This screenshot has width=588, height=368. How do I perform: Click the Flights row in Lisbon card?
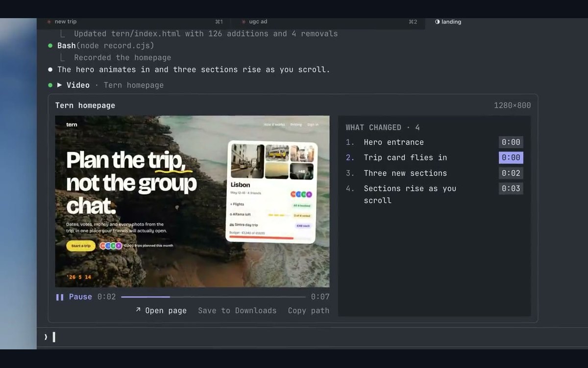pos(271,205)
